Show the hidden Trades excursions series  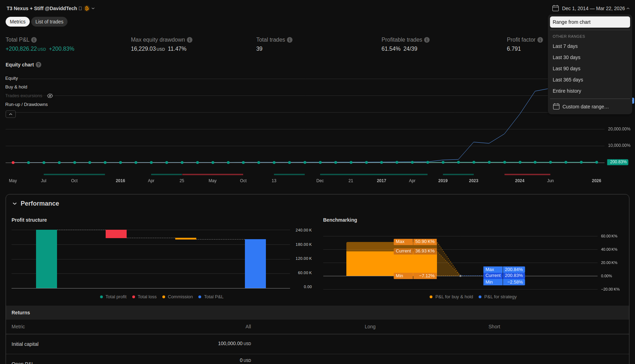click(50, 96)
